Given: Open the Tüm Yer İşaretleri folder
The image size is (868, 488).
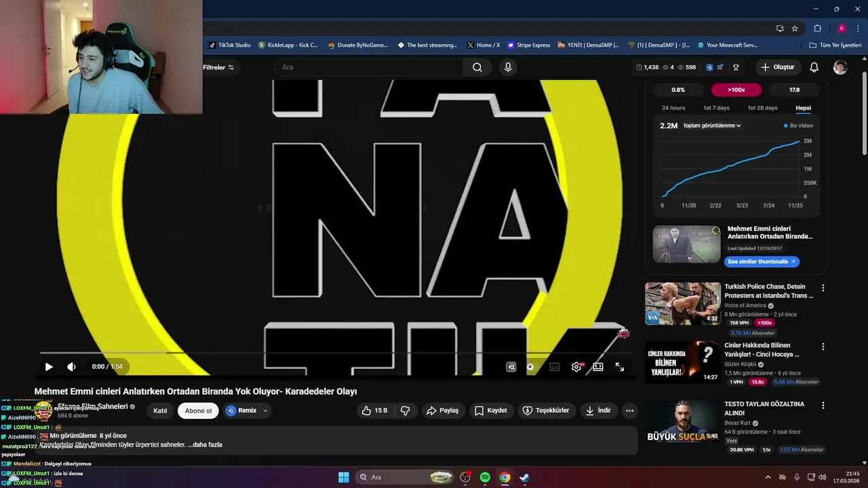Looking at the screenshot, I should coord(835,45).
